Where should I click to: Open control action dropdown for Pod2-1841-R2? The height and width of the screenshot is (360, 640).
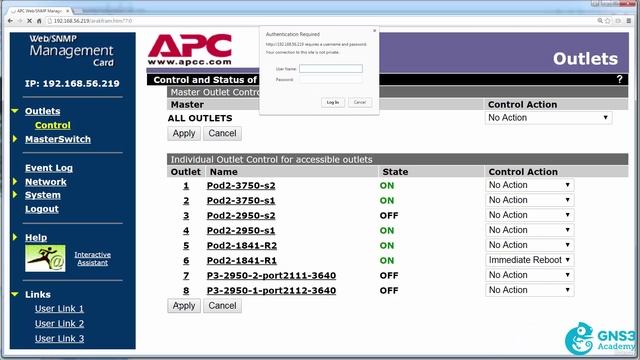[529, 245]
